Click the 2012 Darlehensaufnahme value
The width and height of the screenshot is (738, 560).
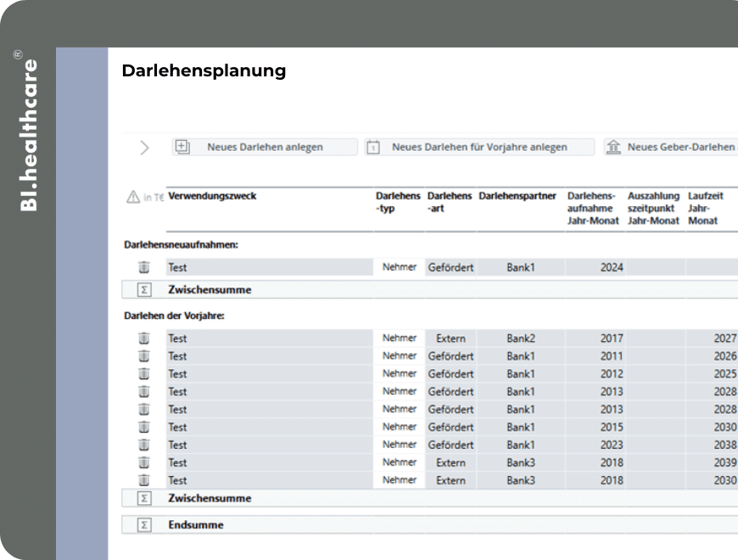(595, 374)
